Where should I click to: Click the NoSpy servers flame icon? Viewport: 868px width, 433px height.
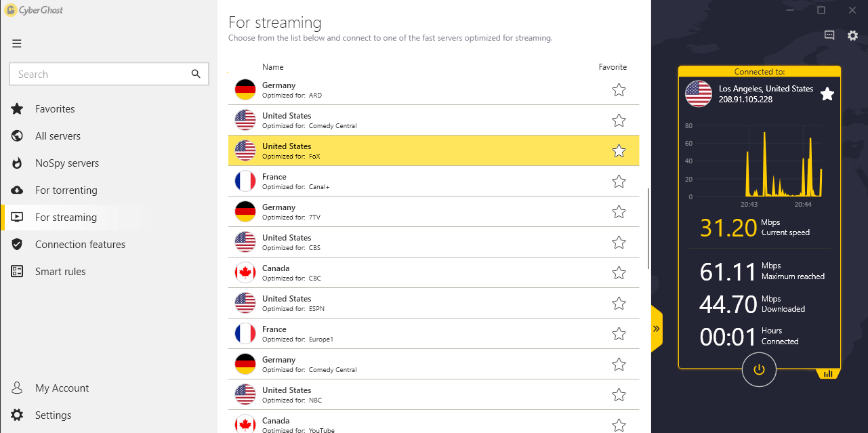coord(18,163)
